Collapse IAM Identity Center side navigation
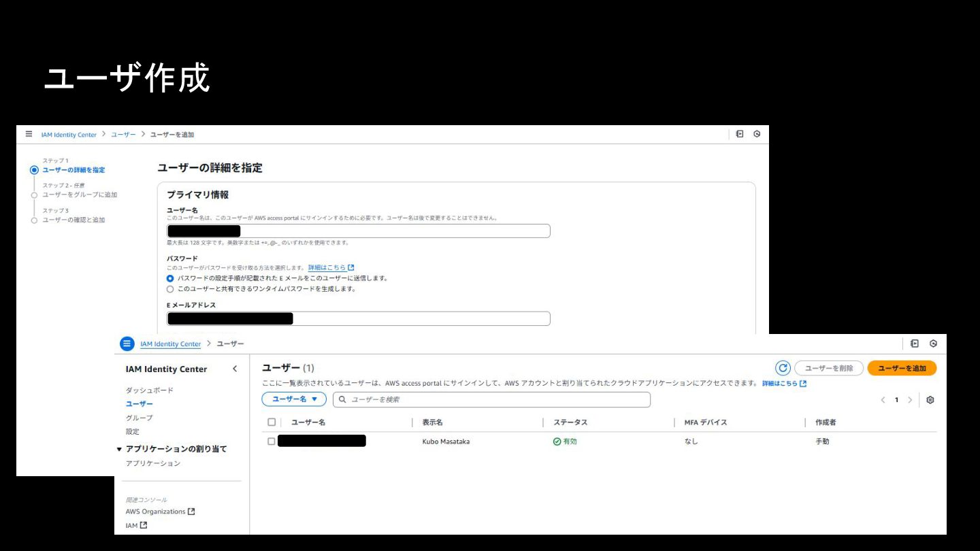 pos(235,369)
